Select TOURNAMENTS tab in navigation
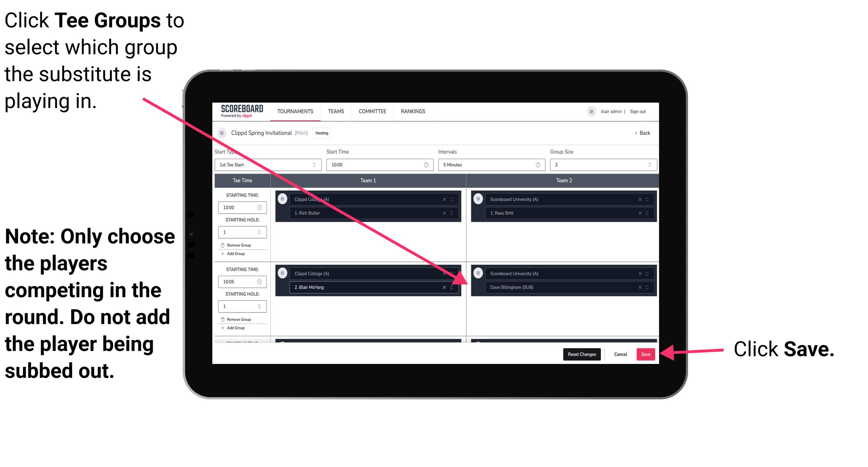The width and height of the screenshot is (868, 467). click(x=294, y=111)
